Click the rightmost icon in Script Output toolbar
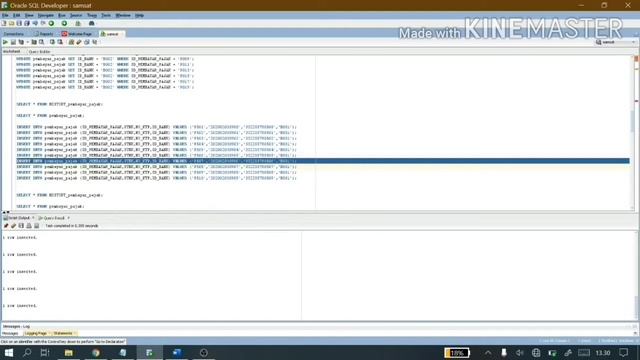640x360 pixels. pos(37,226)
